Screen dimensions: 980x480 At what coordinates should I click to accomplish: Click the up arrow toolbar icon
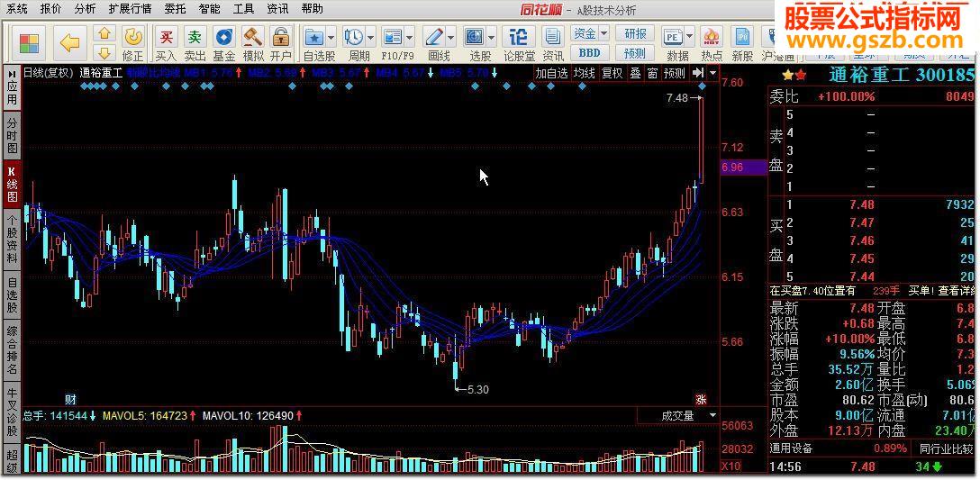coord(105,33)
